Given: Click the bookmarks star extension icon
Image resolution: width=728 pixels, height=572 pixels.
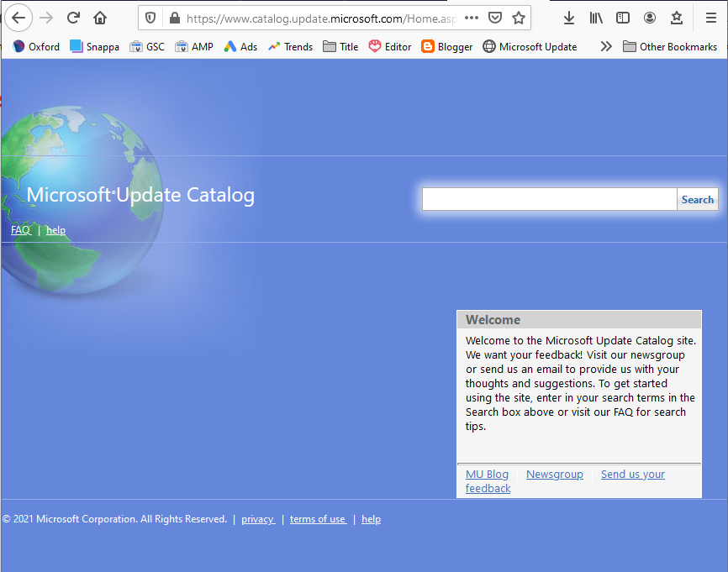Looking at the screenshot, I should [x=677, y=18].
